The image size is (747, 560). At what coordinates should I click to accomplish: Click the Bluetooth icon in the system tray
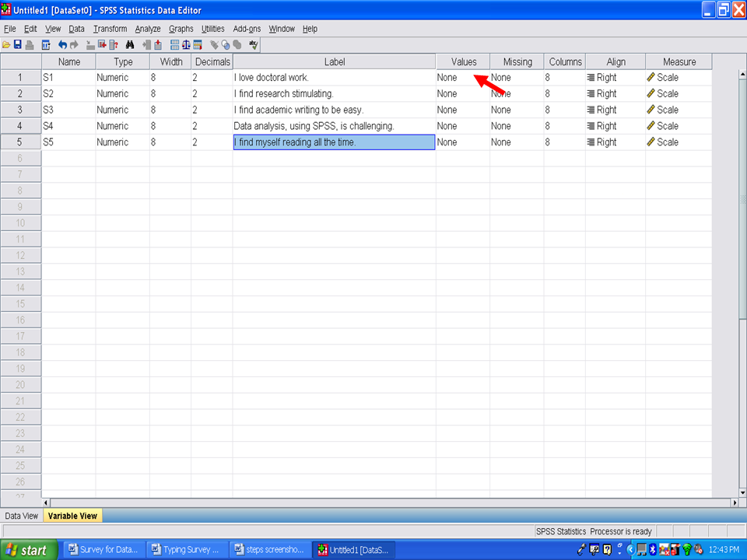click(x=654, y=550)
